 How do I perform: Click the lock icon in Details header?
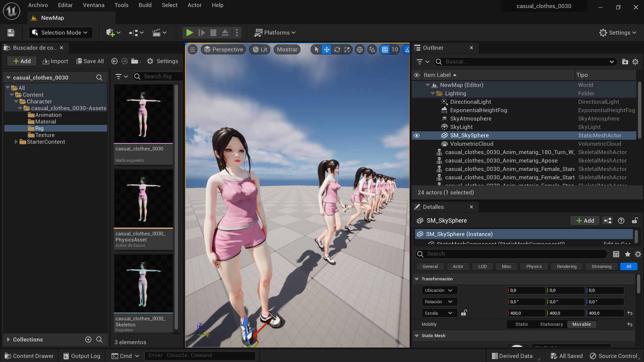635,221
